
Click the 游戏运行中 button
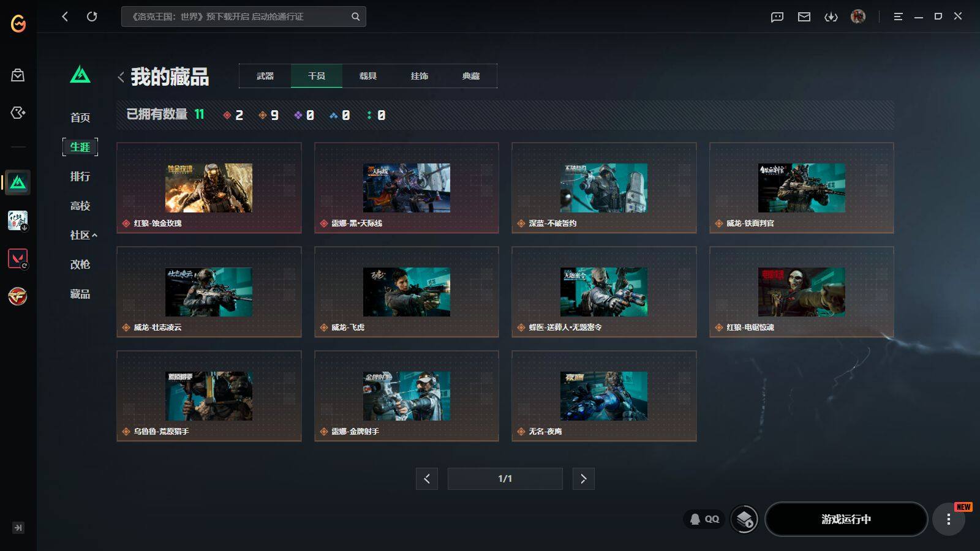point(846,519)
